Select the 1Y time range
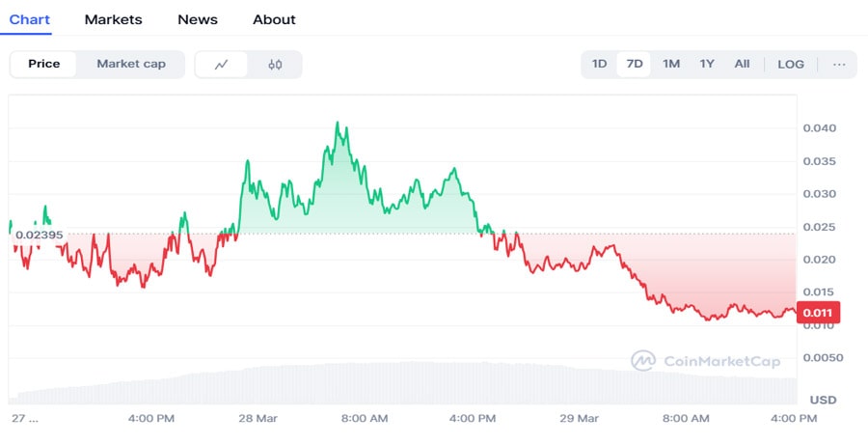 tap(707, 65)
